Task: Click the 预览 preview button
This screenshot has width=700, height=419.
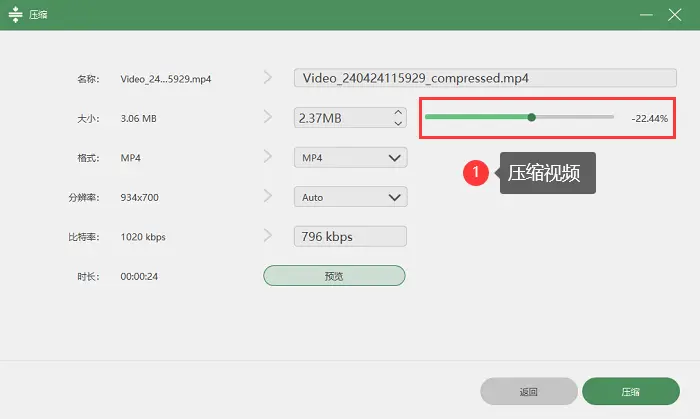Action: (334, 276)
